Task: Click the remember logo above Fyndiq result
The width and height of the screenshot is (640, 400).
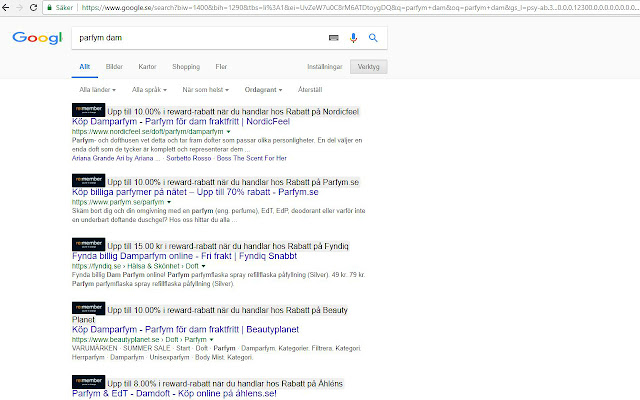Action: click(89, 244)
